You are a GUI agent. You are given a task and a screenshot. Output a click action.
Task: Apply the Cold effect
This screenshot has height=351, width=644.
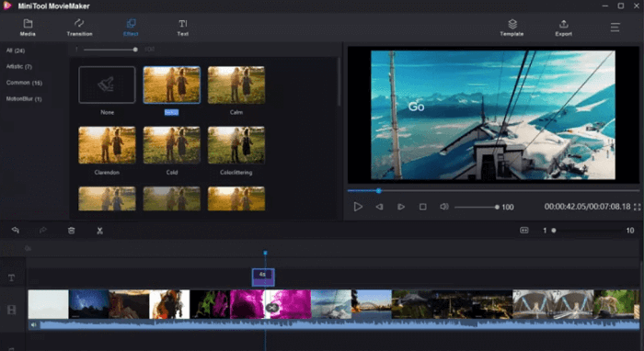tap(172, 145)
